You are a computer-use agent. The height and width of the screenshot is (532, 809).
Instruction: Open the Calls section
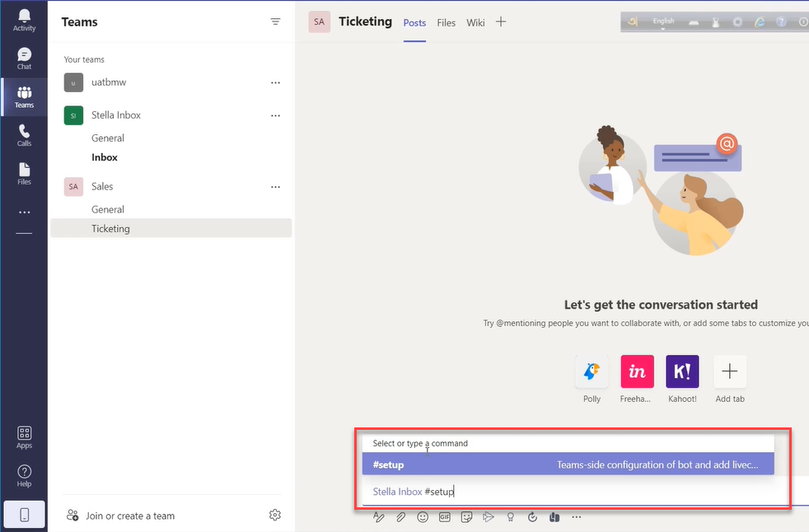pos(24,135)
